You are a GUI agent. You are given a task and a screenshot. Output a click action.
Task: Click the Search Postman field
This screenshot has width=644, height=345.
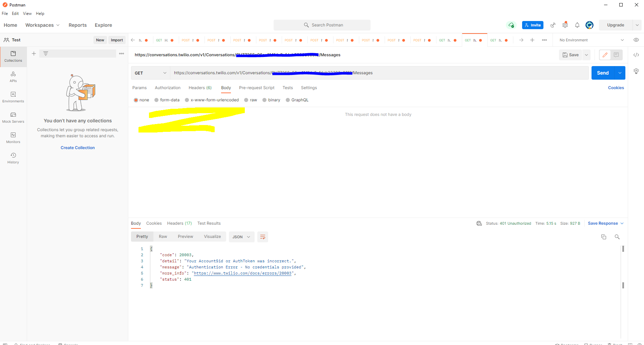322,25
